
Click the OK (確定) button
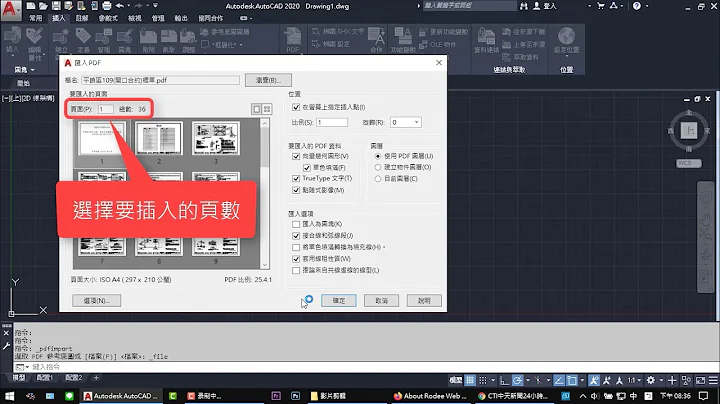(x=338, y=301)
